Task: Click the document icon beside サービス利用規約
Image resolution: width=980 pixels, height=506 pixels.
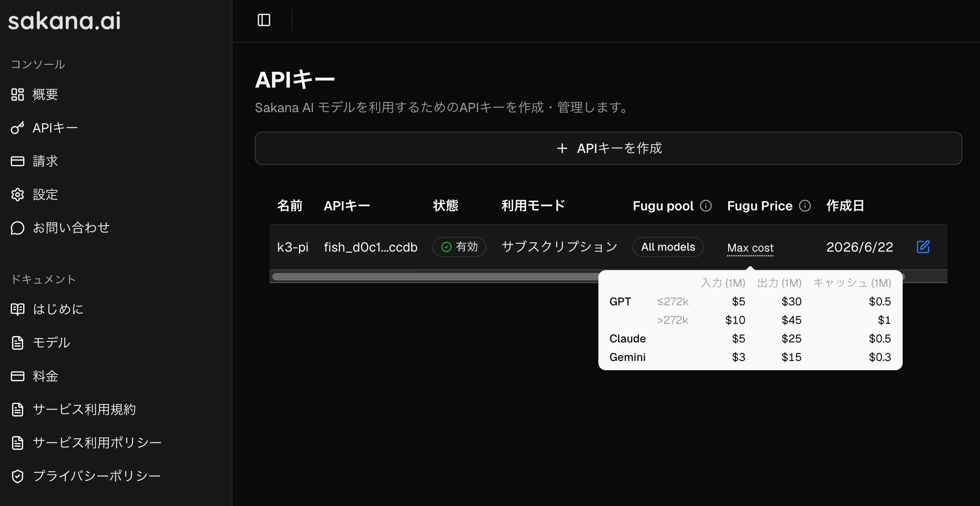Action: (x=18, y=410)
